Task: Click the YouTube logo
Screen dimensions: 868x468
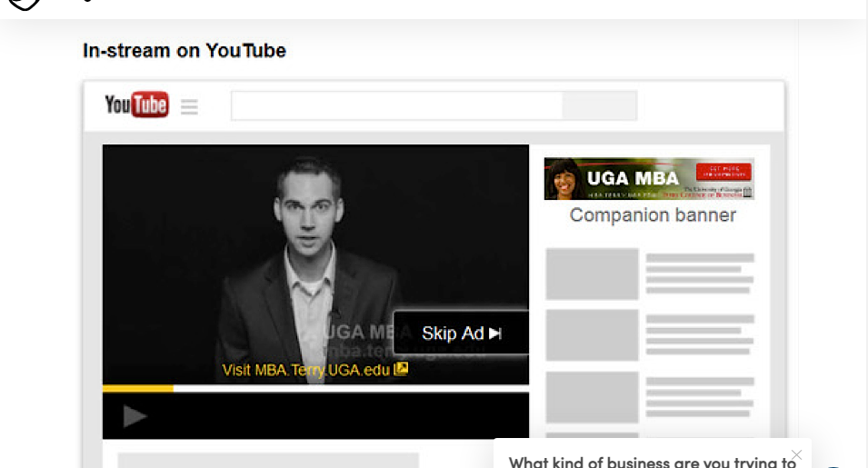Action: (136, 105)
